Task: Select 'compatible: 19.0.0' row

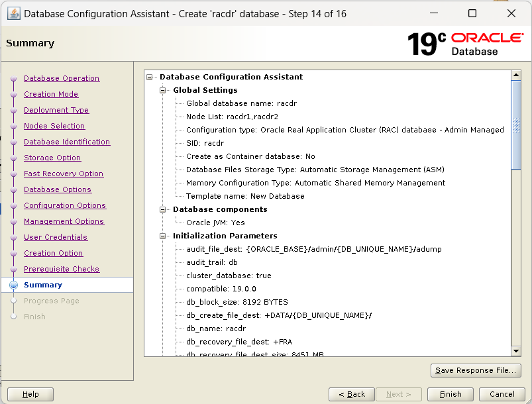Action: point(221,289)
